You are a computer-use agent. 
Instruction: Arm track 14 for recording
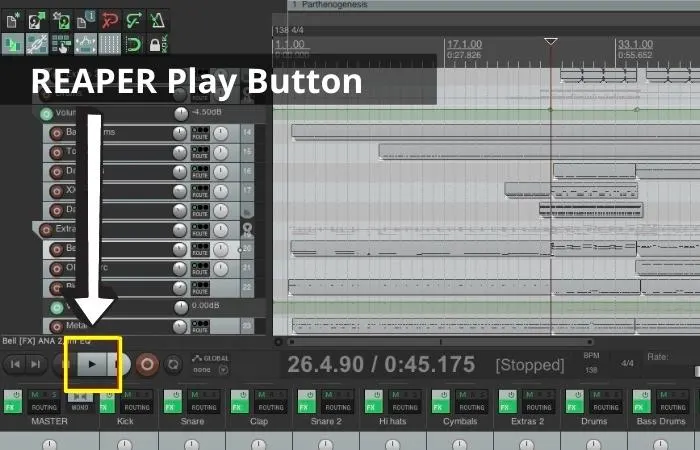(x=56, y=133)
